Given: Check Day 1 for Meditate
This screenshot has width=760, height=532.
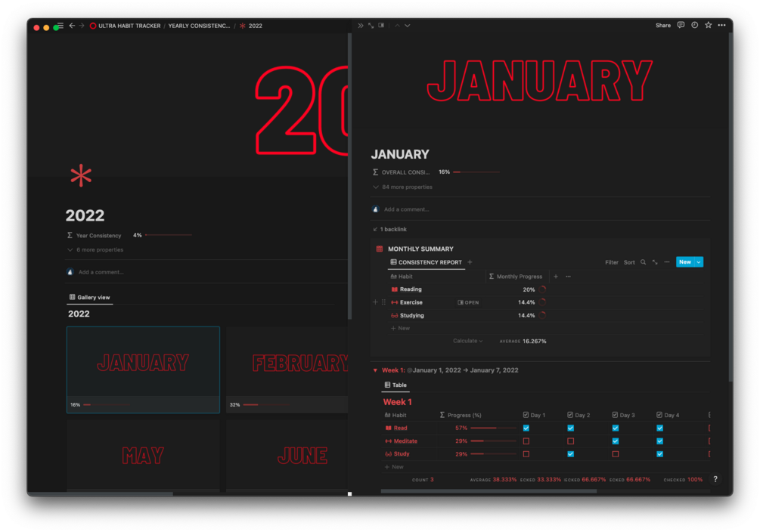Looking at the screenshot, I should pos(526,441).
